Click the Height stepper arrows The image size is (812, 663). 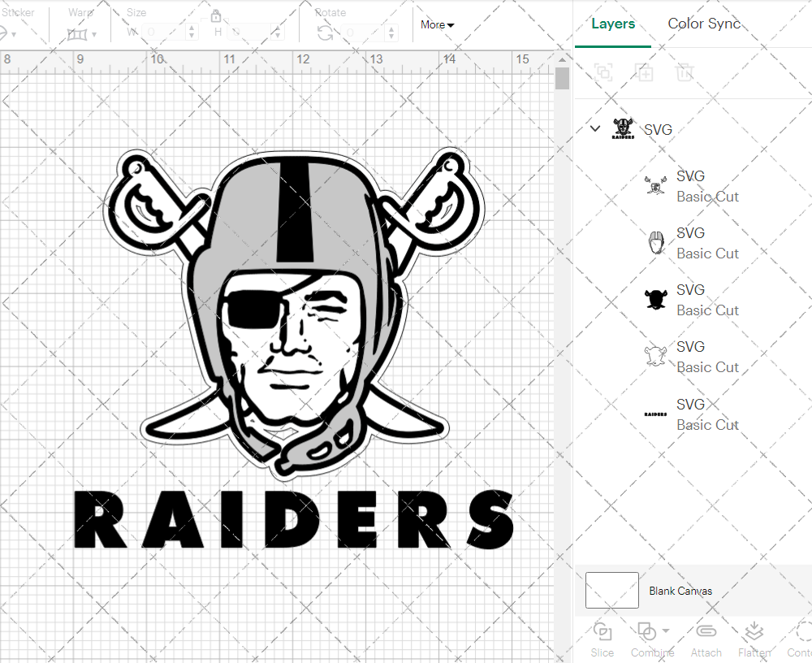click(x=278, y=32)
